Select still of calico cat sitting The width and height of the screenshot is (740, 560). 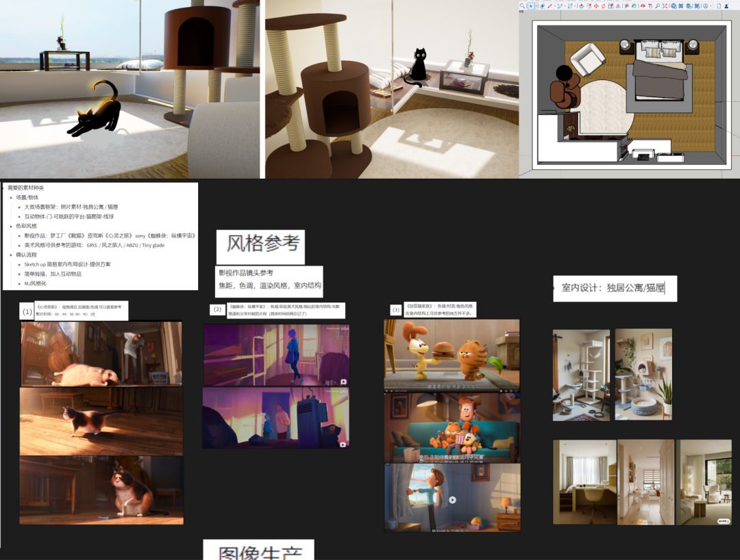[101, 490]
